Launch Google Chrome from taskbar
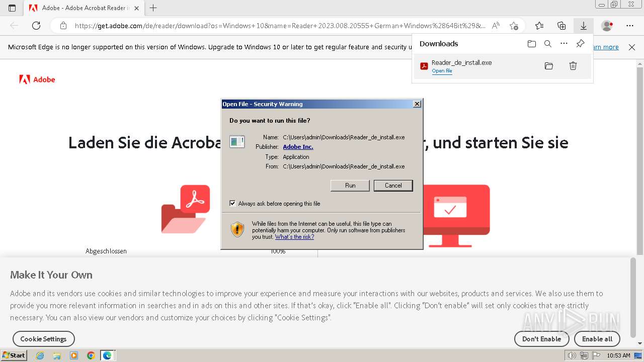644x362 pixels. coord(91,355)
